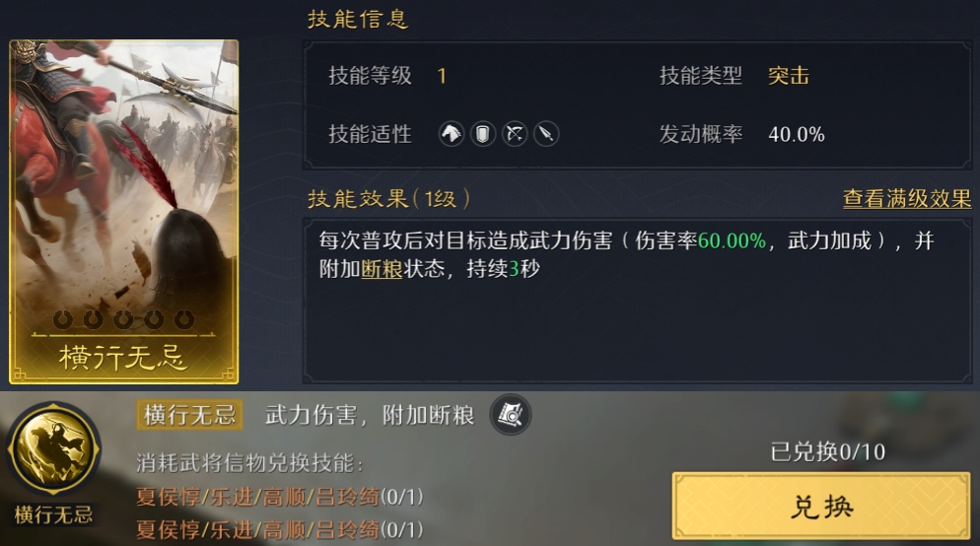Click the green 60.00% damage rate value
The height and width of the screenshot is (546, 980).
click(x=732, y=240)
